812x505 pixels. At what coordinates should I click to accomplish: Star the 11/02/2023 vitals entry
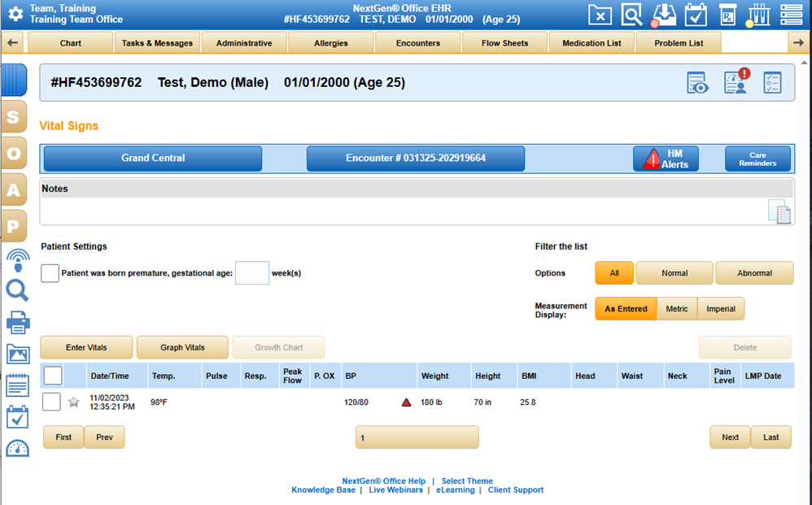pos(74,402)
